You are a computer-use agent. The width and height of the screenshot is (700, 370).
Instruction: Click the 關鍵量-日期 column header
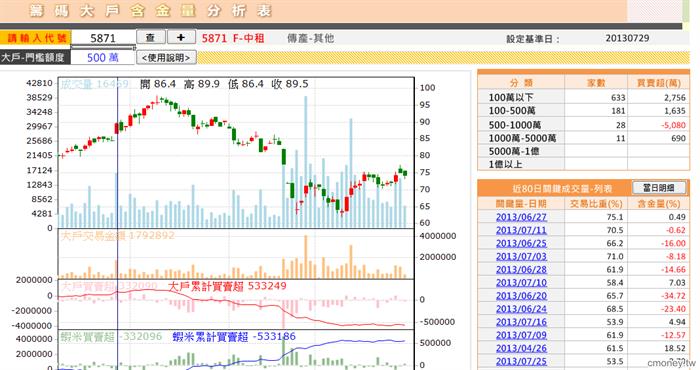click(x=521, y=204)
